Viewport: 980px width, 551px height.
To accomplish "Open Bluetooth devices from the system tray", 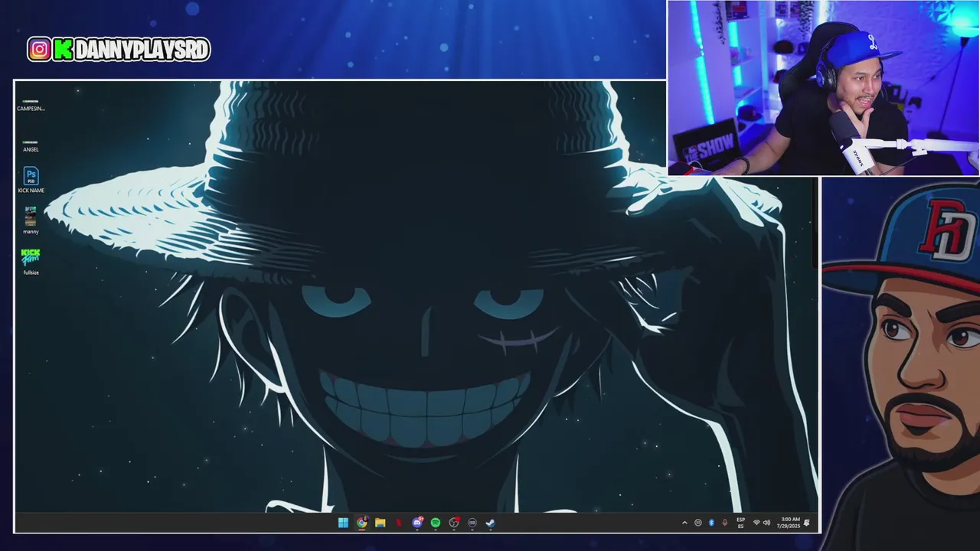I will [x=711, y=523].
